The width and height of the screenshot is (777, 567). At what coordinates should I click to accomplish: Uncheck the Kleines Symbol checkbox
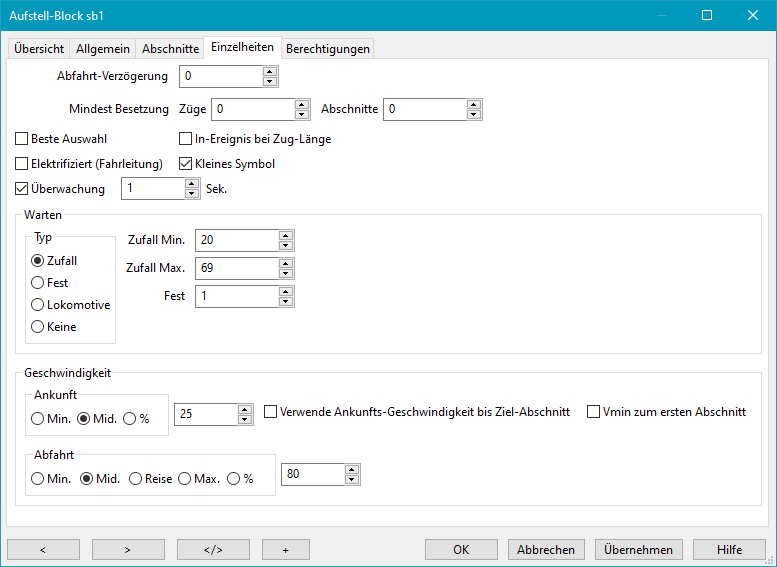[x=185, y=164]
